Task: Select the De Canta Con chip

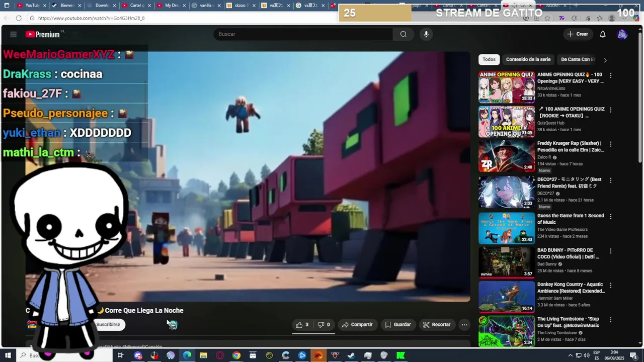Action: tap(578, 59)
